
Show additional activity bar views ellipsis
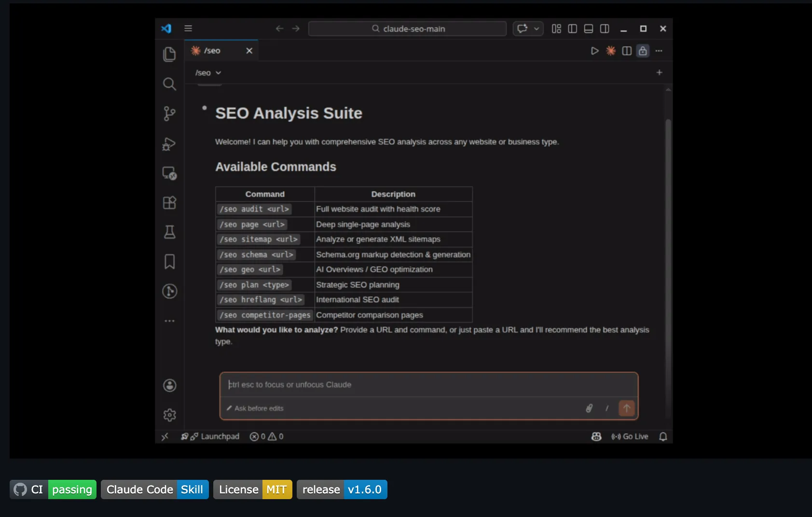click(x=169, y=321)
